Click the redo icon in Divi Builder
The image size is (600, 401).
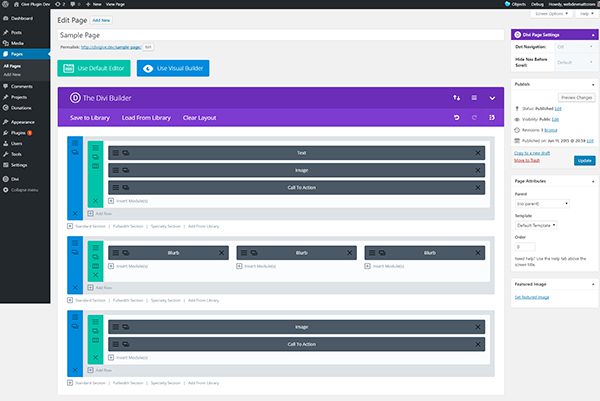[473, 118]
